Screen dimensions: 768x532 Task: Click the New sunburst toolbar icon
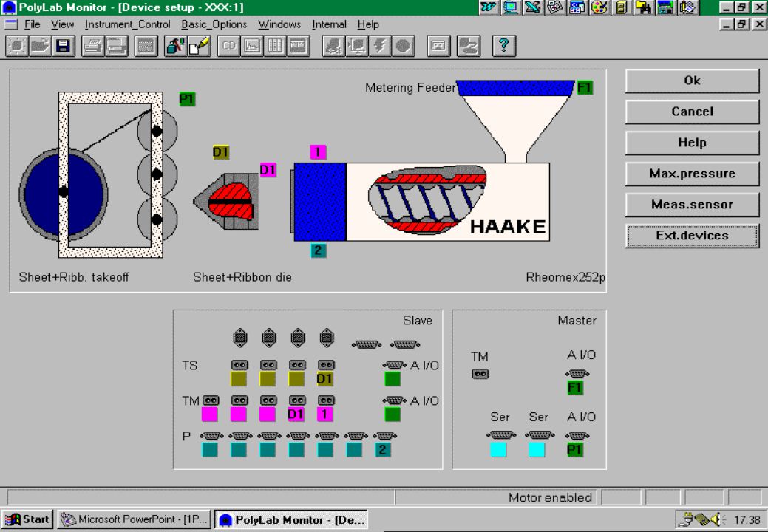17,47
